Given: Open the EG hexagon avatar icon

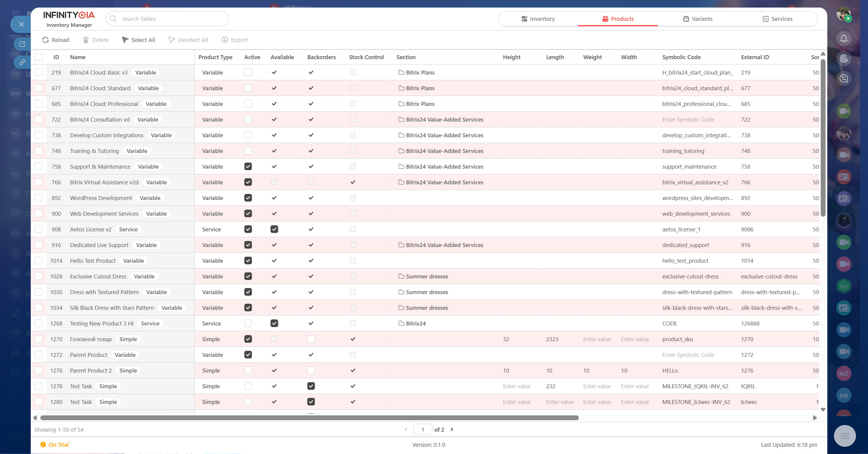Looking at the screenshot, I should coord(843,286).
